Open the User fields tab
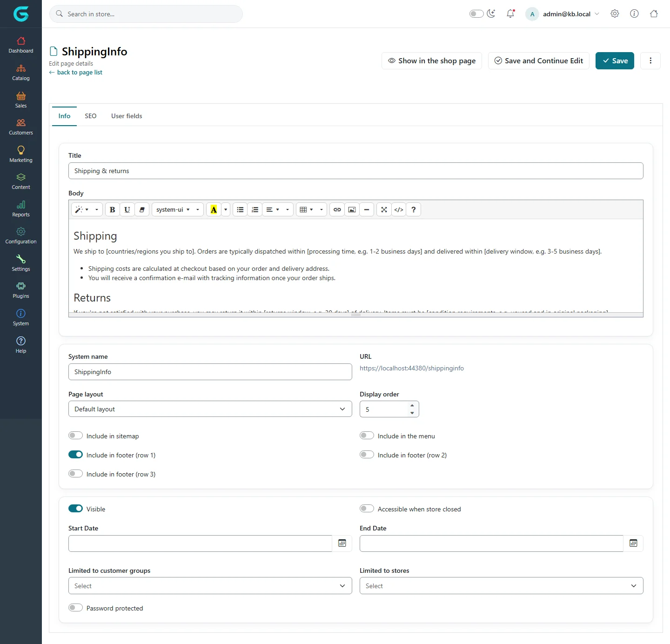 click(x=127, y=116)
